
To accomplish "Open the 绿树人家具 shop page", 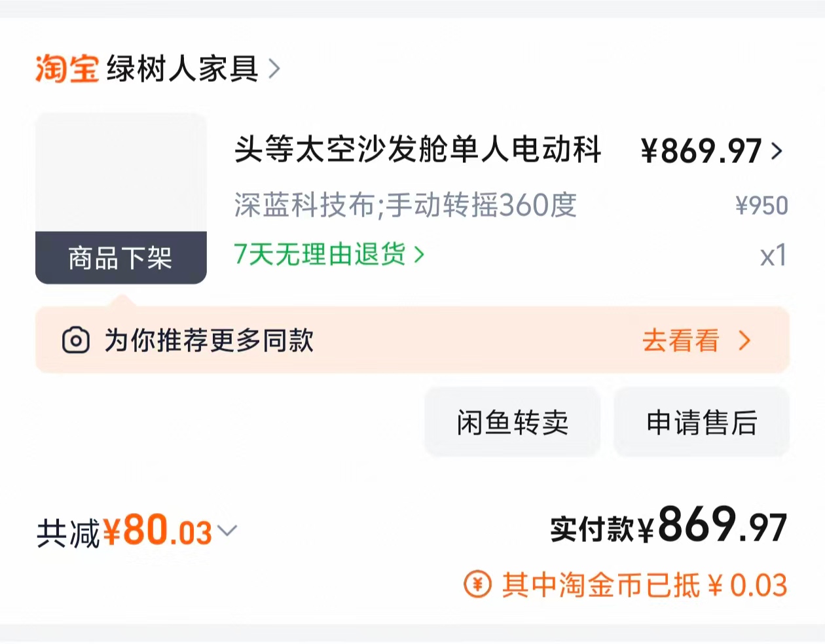I will coord(183,69).
